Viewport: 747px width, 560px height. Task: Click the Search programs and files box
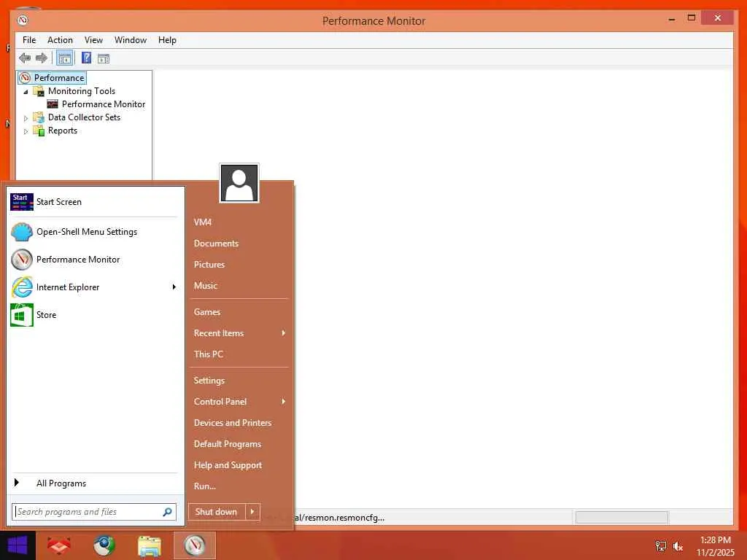pyautogui.click(x=94, y=512)
